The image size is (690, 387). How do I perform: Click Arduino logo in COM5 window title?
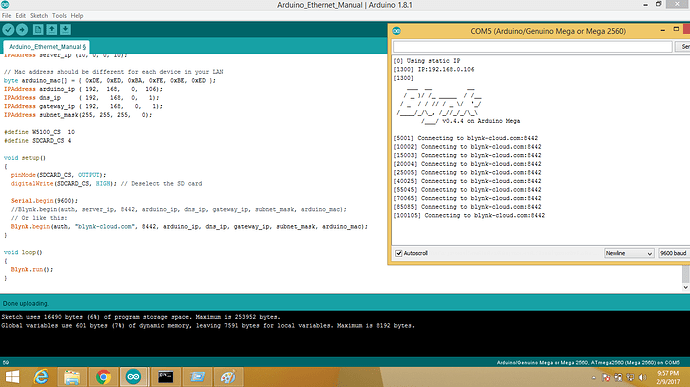pos(396,31)
